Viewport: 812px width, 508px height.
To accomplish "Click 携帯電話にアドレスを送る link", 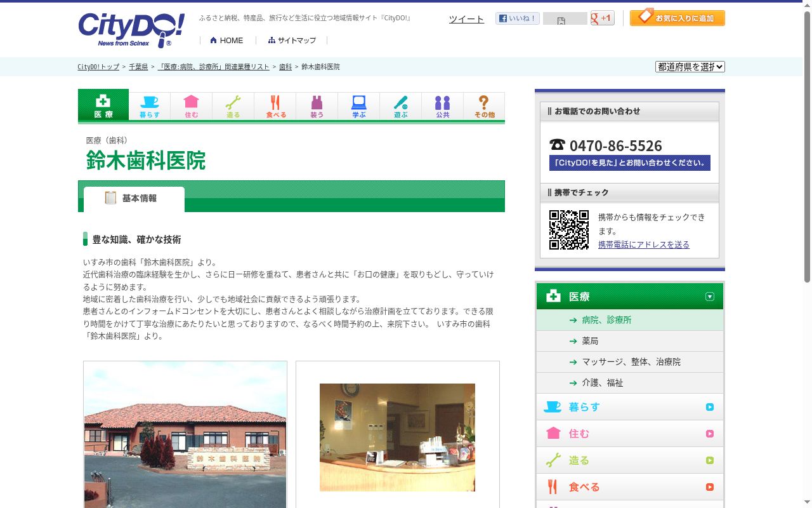I will click(x=644, y=244).
